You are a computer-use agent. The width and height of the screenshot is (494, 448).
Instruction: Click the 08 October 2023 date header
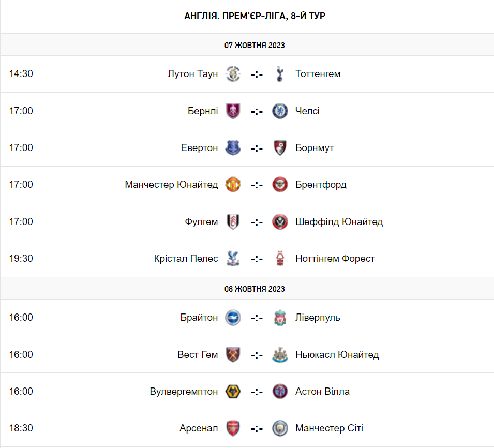pyautogui.click(x=255, y=289)
